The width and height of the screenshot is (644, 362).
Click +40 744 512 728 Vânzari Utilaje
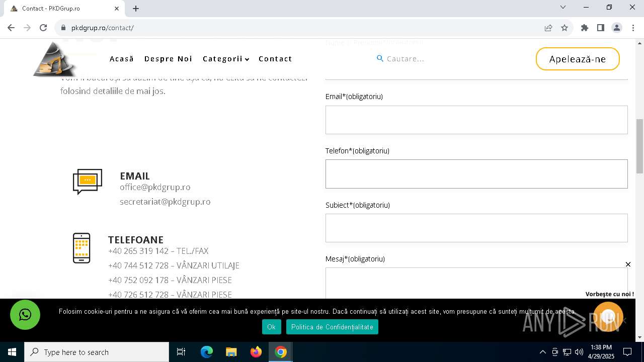(174, 265)
